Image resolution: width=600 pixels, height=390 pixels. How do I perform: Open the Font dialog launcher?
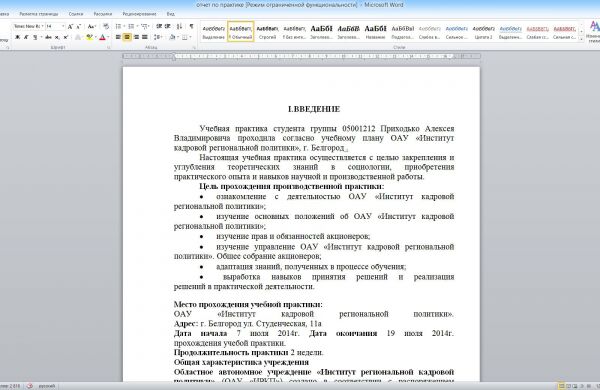coord(108,47)
